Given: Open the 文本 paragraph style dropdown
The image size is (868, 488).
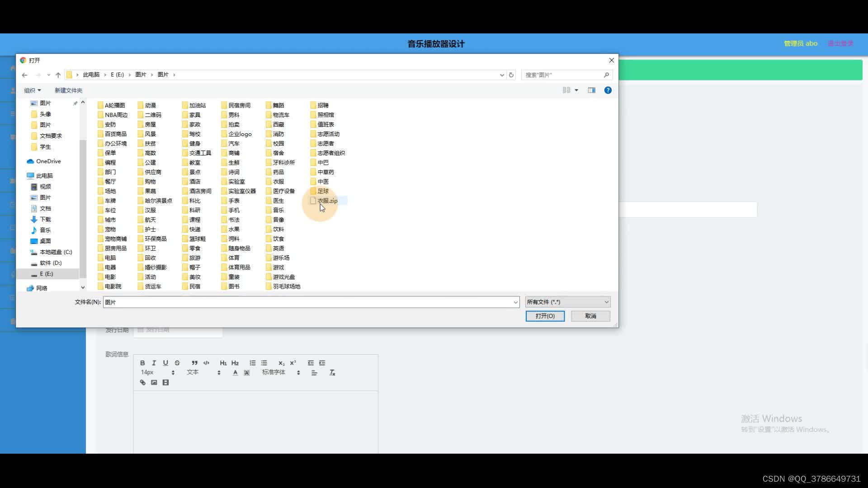Looking at the screenshot, I should tap(203, 372).
